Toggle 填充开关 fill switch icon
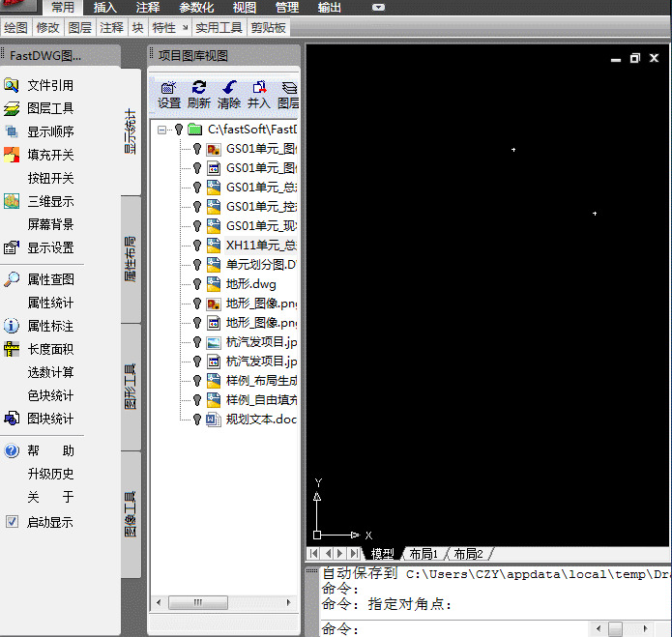 (x=12, y=155)
